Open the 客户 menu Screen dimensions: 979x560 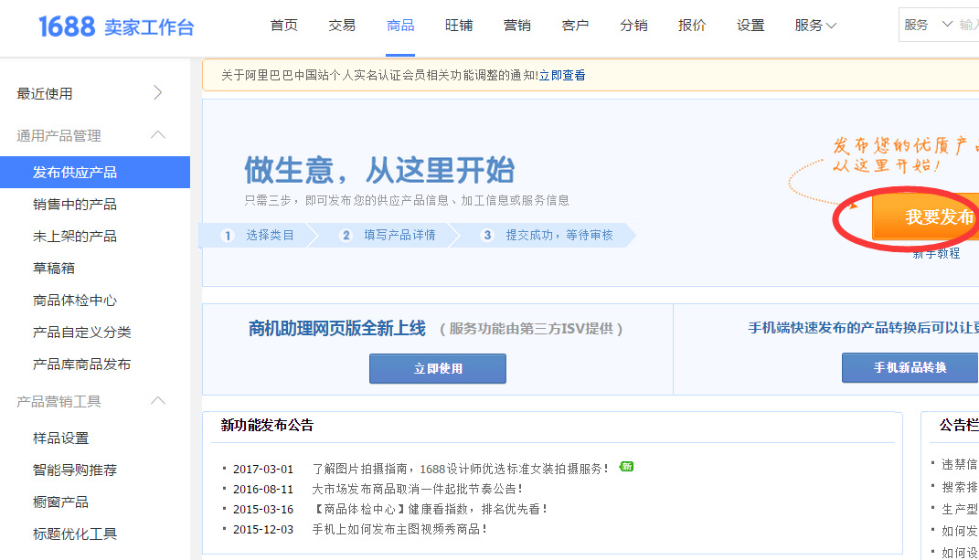575,26
